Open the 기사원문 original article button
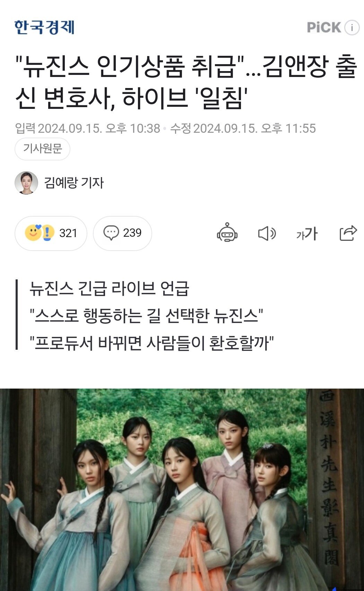 (42, 149)
